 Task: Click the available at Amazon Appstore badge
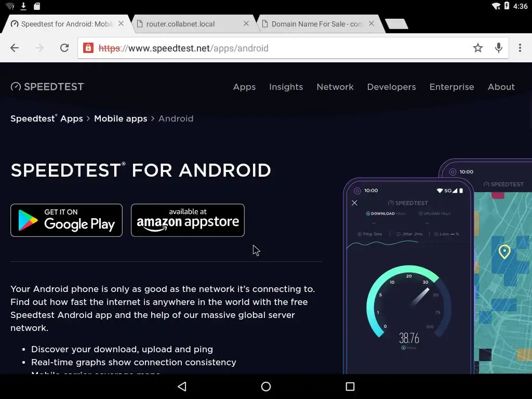(188, 220)
